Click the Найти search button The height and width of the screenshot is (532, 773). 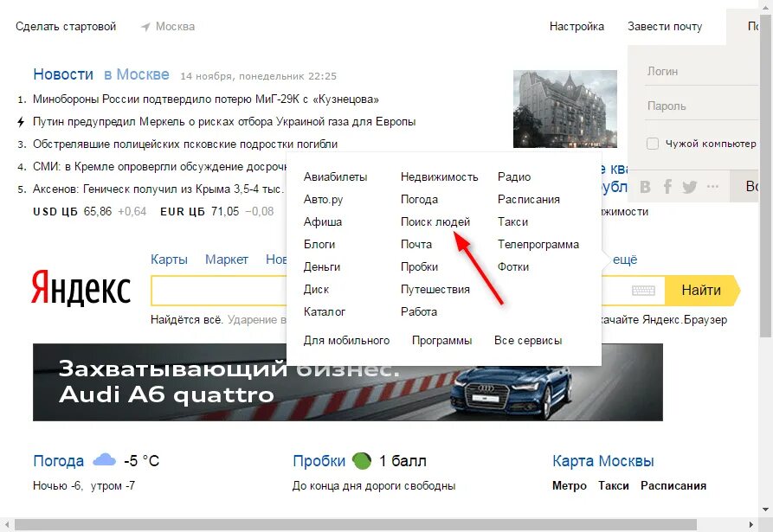coord(702,290)
